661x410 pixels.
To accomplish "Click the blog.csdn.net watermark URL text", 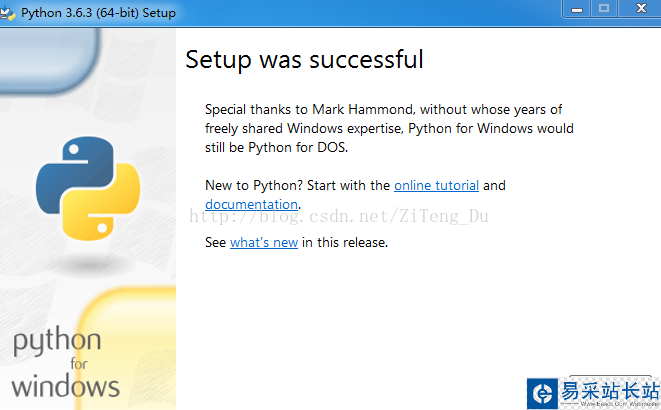I will tap(340, 217).
